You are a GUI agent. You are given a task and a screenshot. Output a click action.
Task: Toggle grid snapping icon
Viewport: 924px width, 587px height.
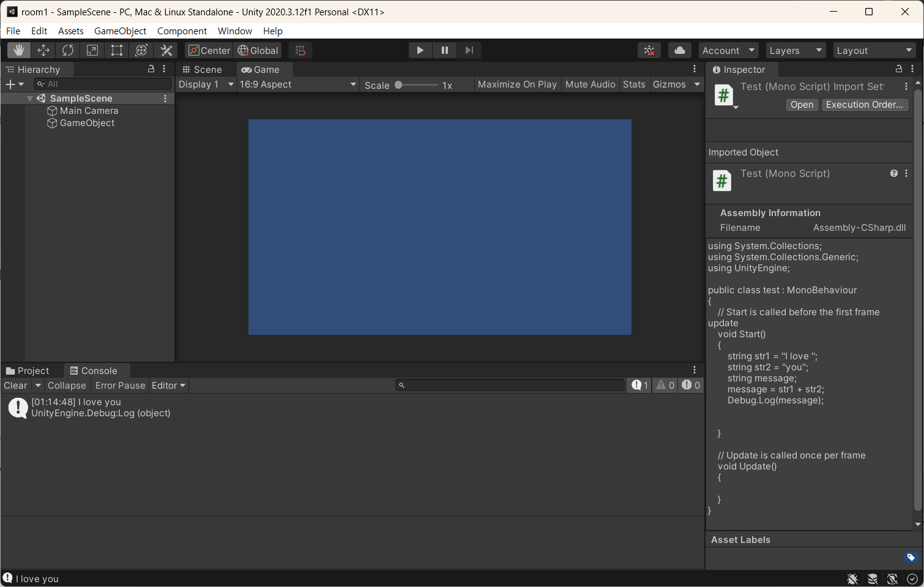pyautogui.click(x=300, y=50)
